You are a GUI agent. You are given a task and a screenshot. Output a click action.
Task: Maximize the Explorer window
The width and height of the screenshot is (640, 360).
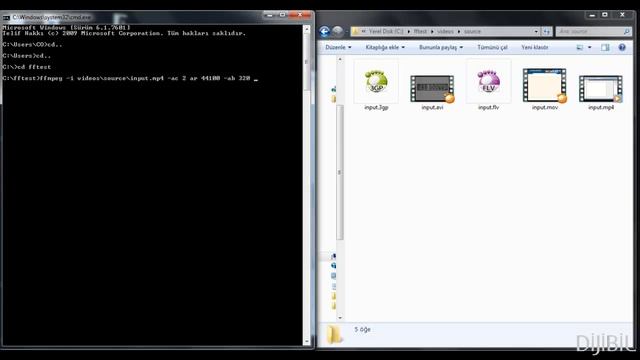605,15
